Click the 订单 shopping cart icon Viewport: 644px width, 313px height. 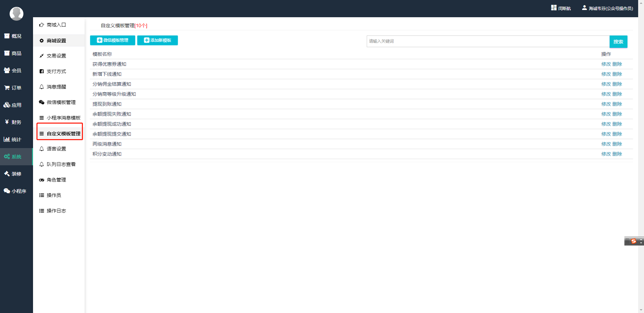tap(7, 87)
